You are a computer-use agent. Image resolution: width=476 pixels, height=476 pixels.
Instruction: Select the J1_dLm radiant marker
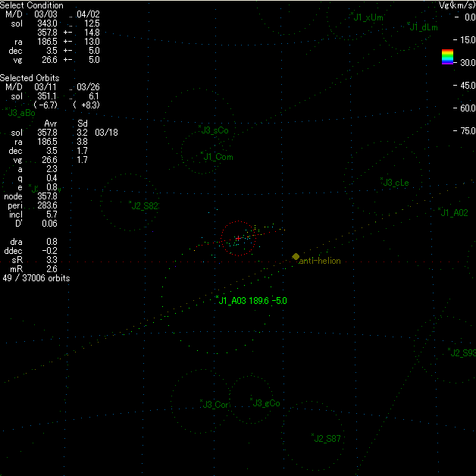tap(408, 24)
